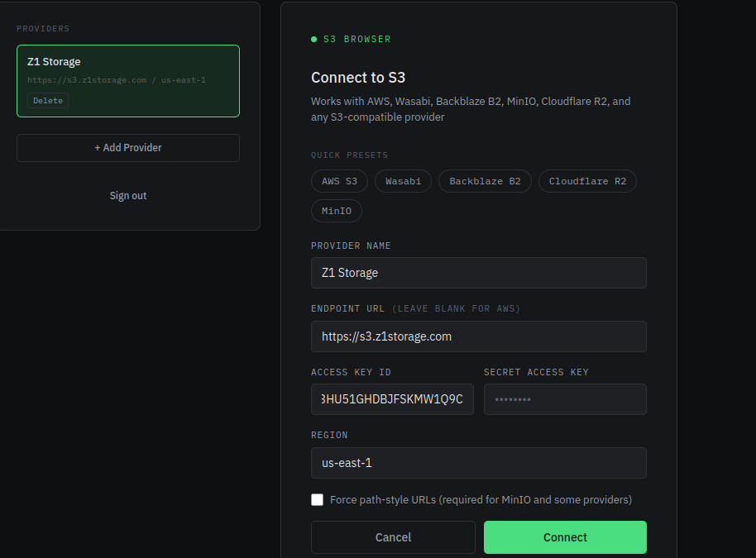Apply the Cloudflare R2 quick preset
This screenshot has height=558, width=756.
tap(587, 181)
